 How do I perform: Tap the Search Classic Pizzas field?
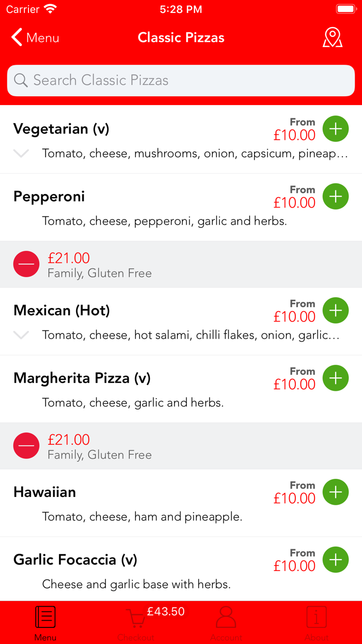click(x=180, y=80)
